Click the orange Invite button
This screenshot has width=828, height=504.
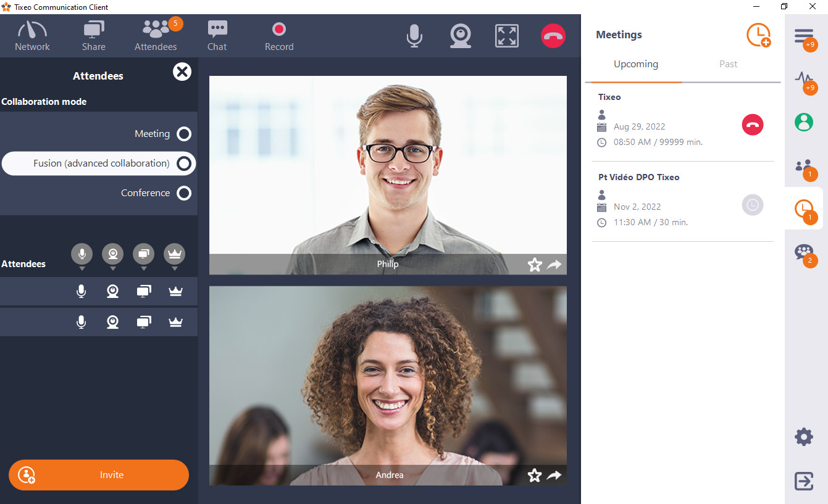[99, 475]
